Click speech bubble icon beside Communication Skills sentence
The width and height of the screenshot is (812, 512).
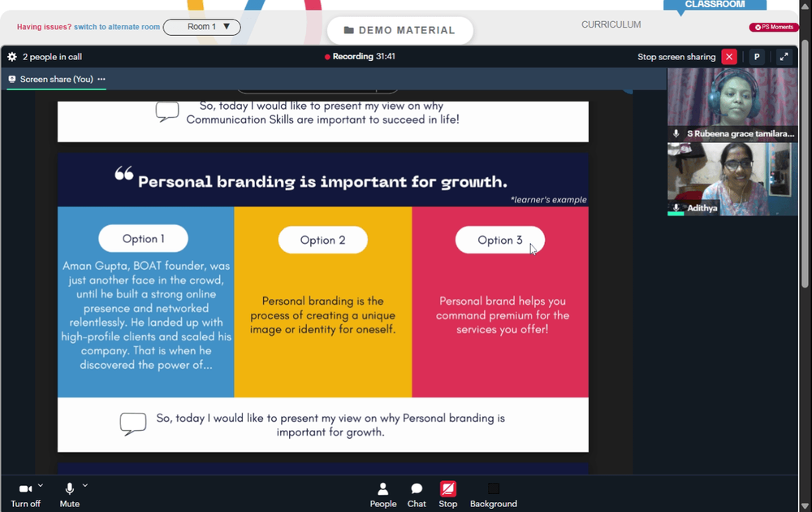point(166,111)
